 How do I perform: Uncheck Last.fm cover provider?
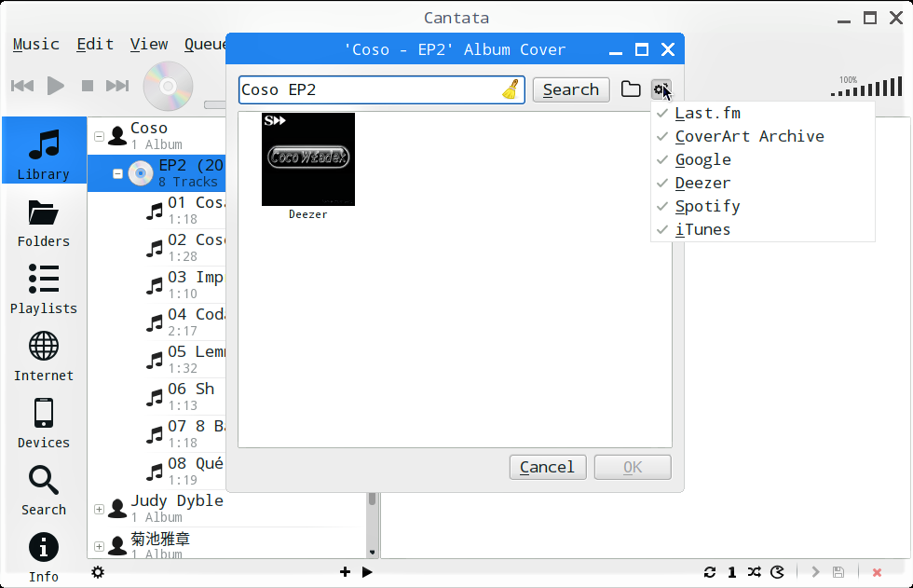point(763,113)
